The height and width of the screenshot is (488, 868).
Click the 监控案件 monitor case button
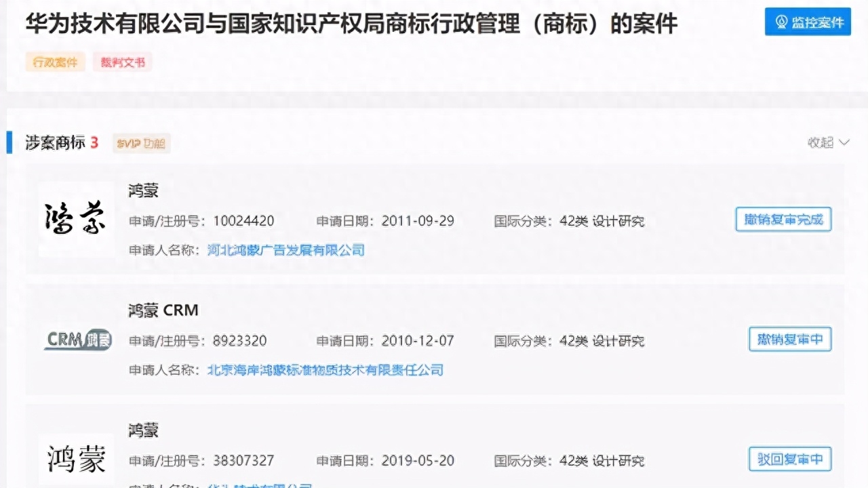click(x=808, y=22)
